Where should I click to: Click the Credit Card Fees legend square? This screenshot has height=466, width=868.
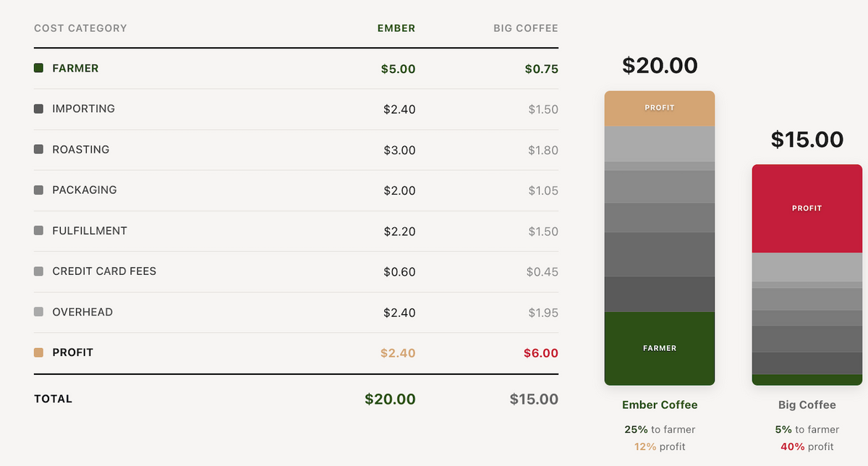39,271
